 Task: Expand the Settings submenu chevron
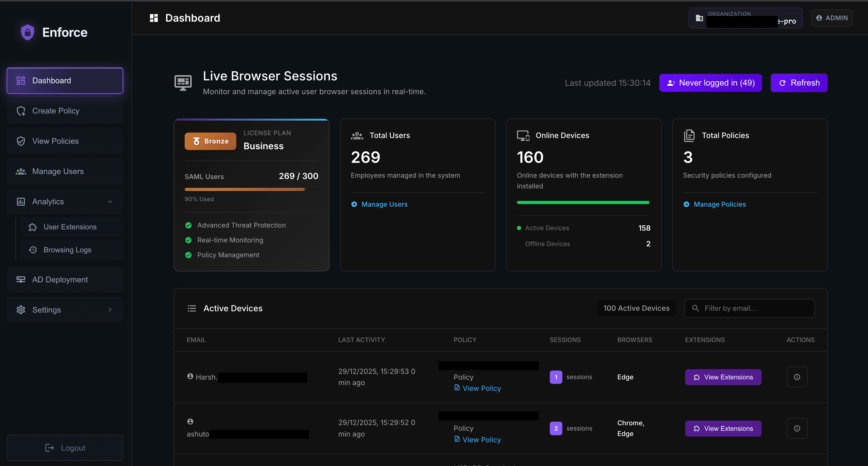click(110, 310)
